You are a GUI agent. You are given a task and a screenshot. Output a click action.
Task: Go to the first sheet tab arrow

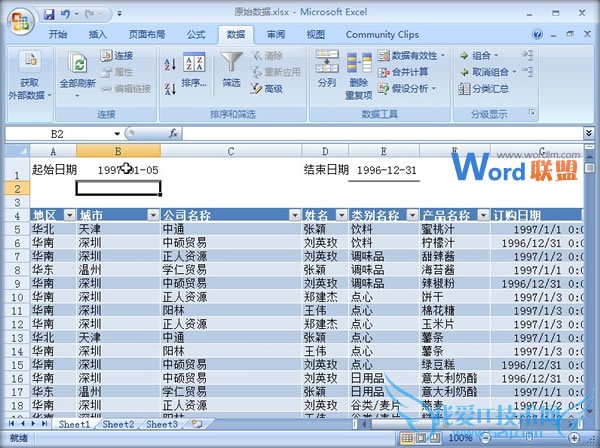tap(11, 424)
